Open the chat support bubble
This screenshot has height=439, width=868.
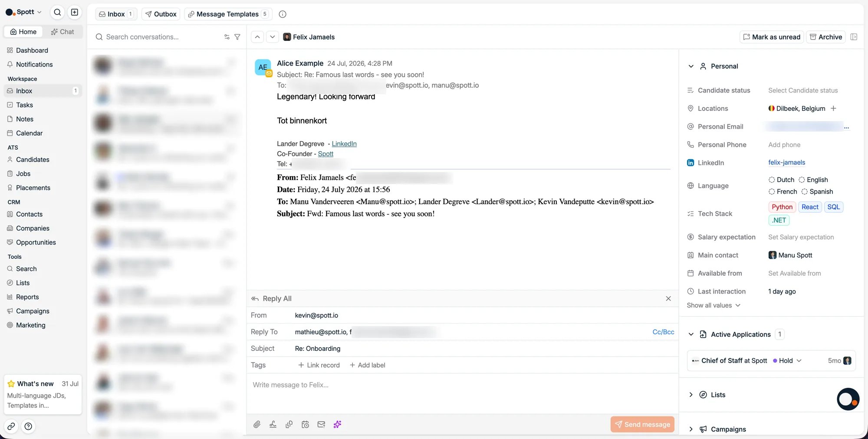848,399
